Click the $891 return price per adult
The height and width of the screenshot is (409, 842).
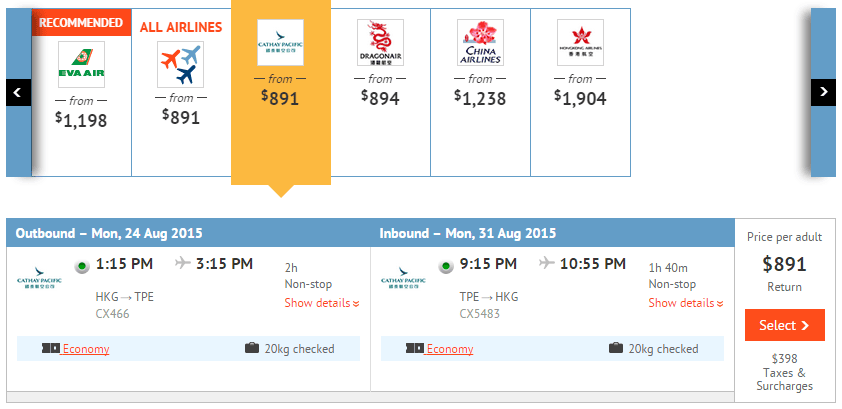tap(784, 265)
